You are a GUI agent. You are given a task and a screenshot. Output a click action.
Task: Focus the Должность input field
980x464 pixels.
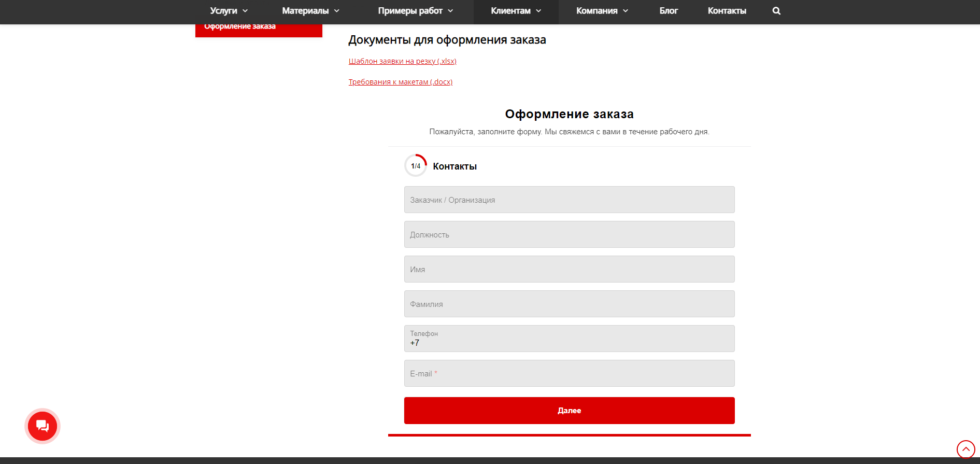570,234
